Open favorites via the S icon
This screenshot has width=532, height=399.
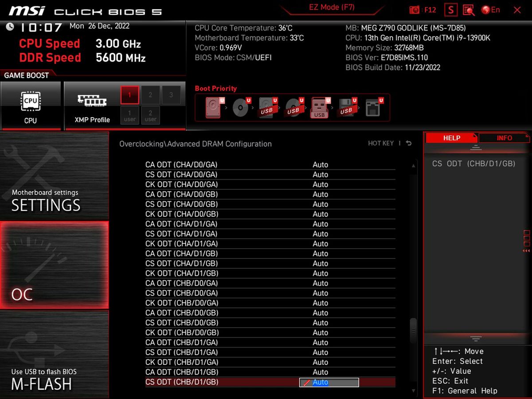451,10
